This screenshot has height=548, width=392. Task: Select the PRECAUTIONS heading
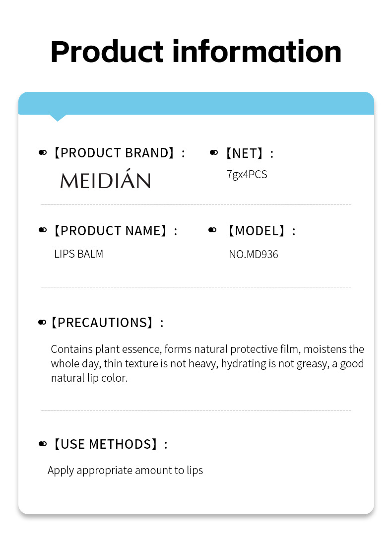click(x=107, y=323)
